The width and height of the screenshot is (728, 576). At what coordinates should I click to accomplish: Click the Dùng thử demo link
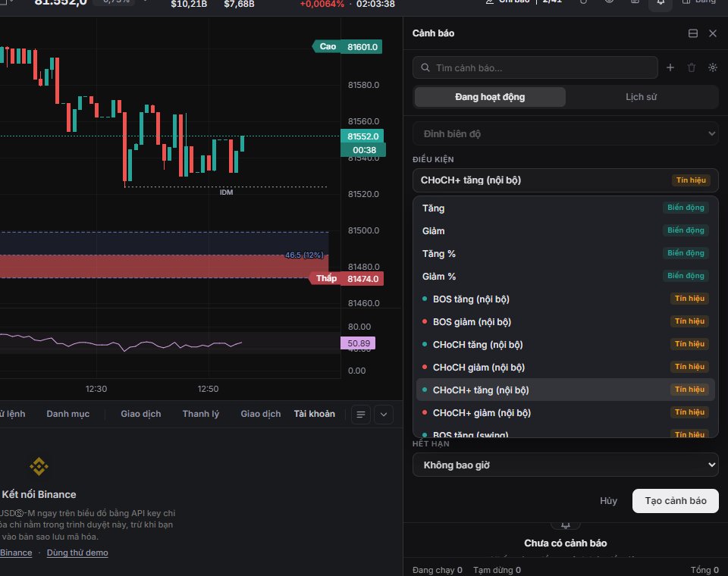pyautogui.click(x=77, y=553)
